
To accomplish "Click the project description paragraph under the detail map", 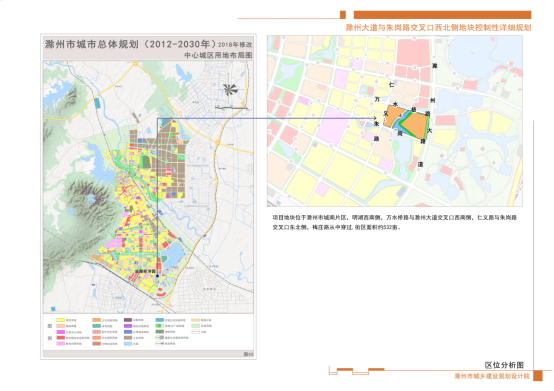I will point(394,222).
